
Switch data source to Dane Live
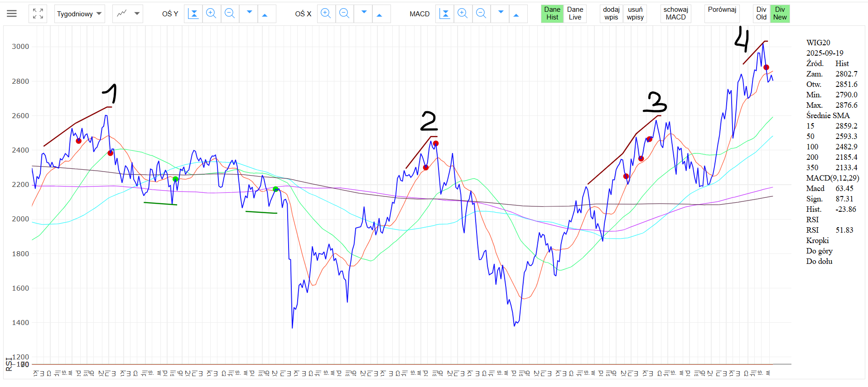(575, 14)
